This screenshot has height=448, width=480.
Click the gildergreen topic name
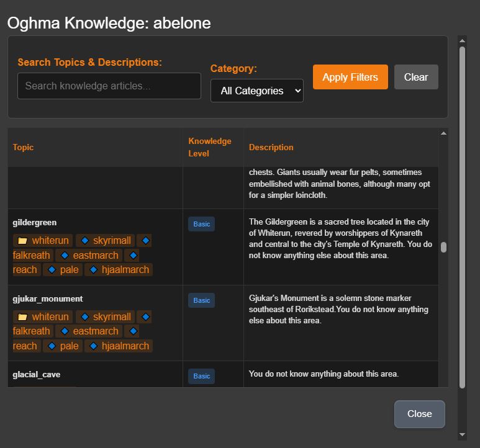35,223
